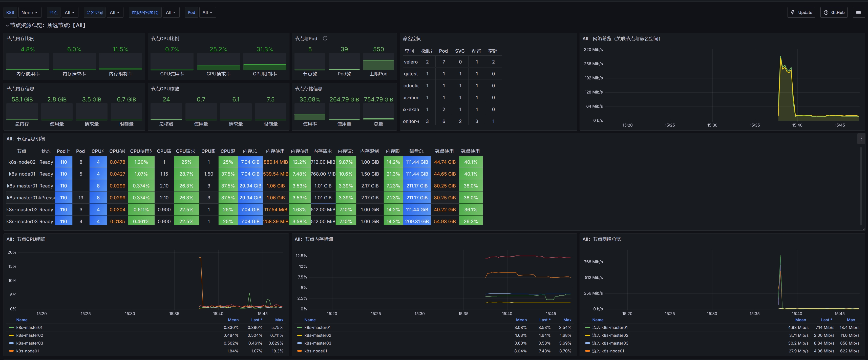Sort namespace table by Pod column
868x360 pixels.
[443, 51]
